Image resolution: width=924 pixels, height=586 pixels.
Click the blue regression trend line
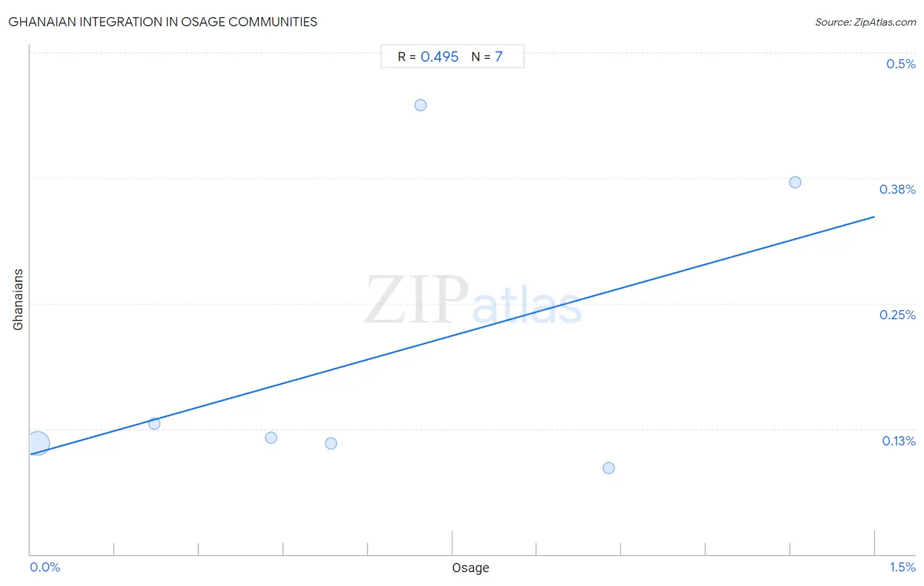452,335
